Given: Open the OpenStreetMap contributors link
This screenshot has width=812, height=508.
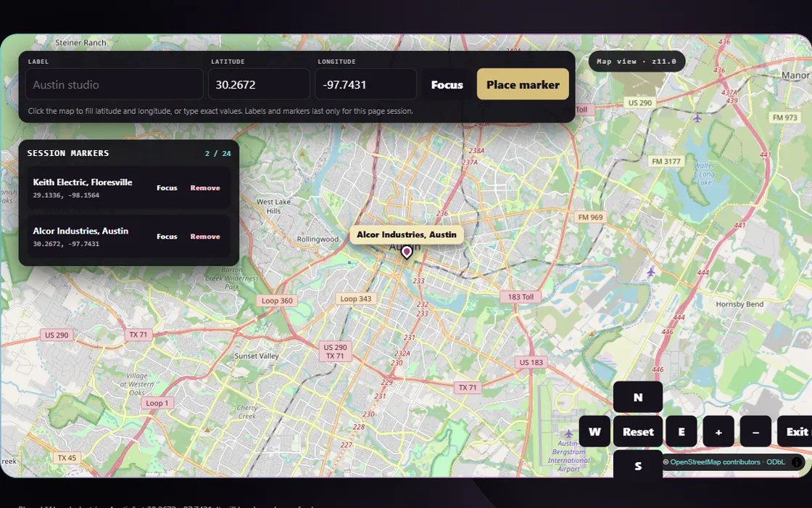Looking at the screenshot, I should (715, 462).
